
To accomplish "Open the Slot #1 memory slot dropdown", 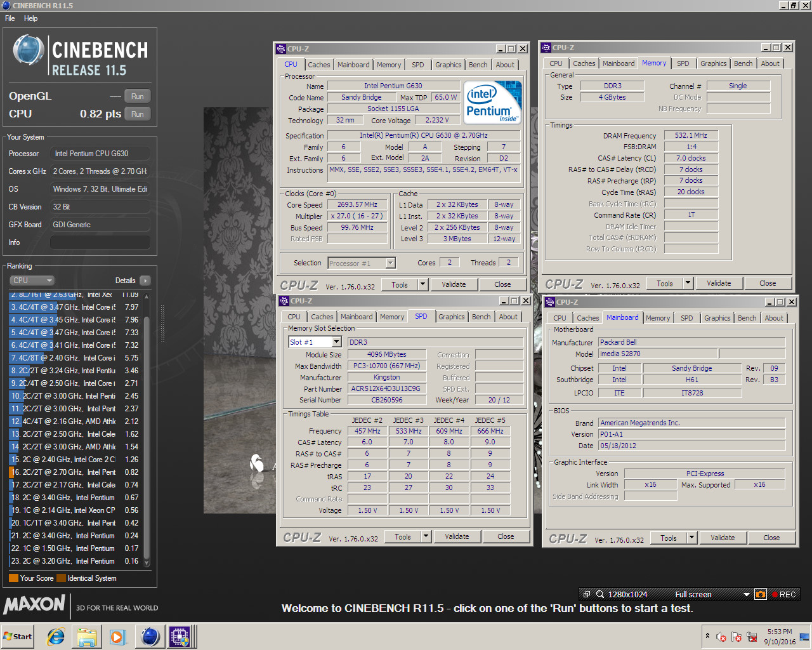I will point(337,342).
